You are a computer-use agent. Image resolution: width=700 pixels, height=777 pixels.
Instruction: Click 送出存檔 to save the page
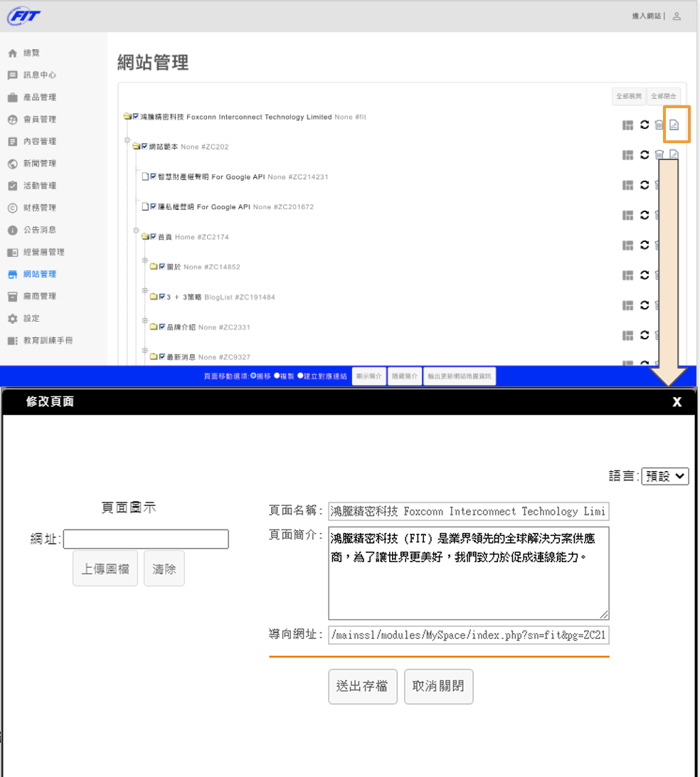(x=363, y=687)
